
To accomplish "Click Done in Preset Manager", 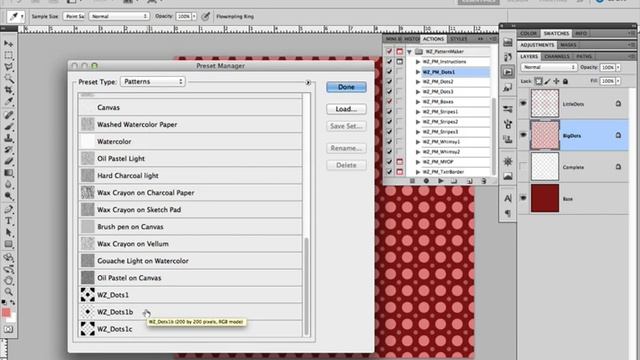I will [346, 87].
